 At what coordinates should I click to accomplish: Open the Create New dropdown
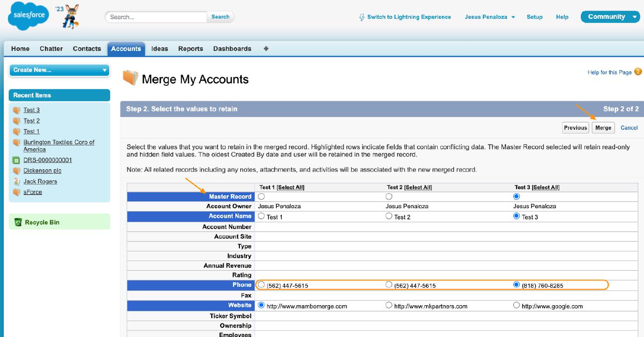pyautogui.click(x=59, y=70)
